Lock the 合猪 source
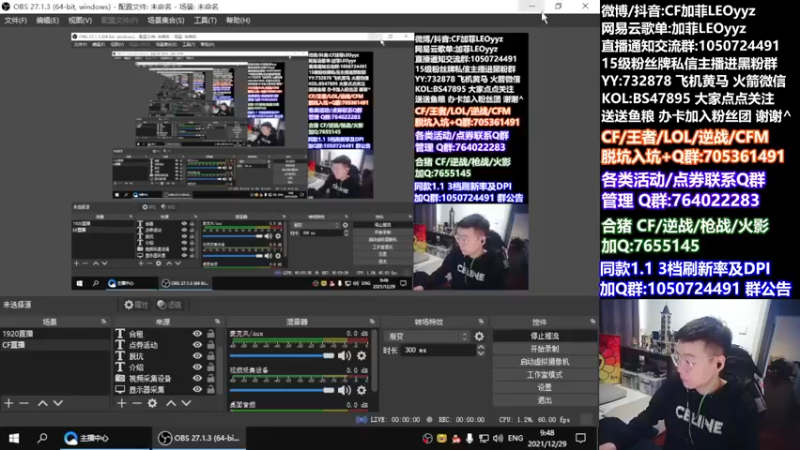 (x=211, y=334)
